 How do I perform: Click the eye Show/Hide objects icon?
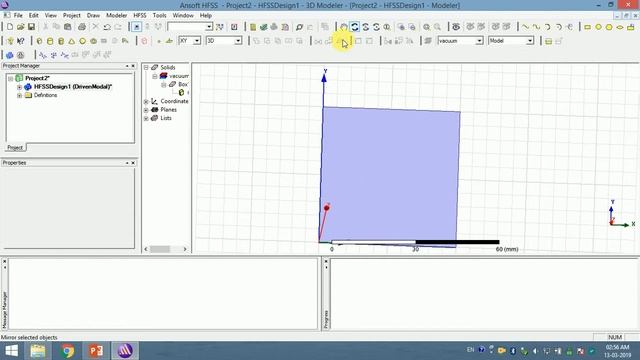point(456,27)
